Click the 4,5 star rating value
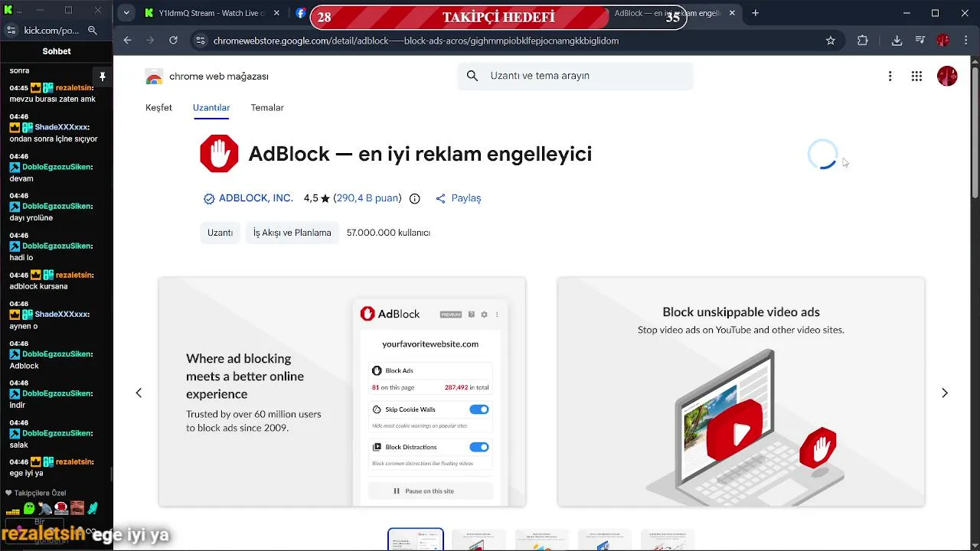The width and height of the screenshot is (980, 551). tap(316, 198)
